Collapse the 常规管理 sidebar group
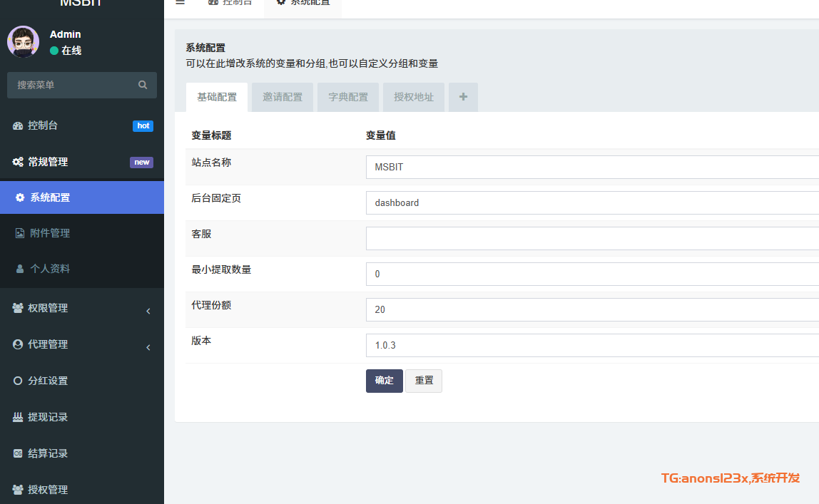Viewport: 819px width, 504px height. pos(48,162)
